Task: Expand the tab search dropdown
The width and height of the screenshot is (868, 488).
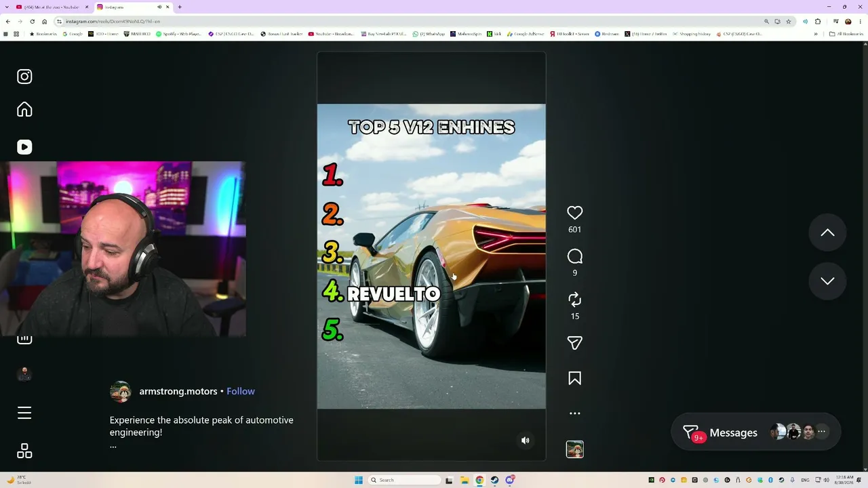Action: [x=7, y=7]
